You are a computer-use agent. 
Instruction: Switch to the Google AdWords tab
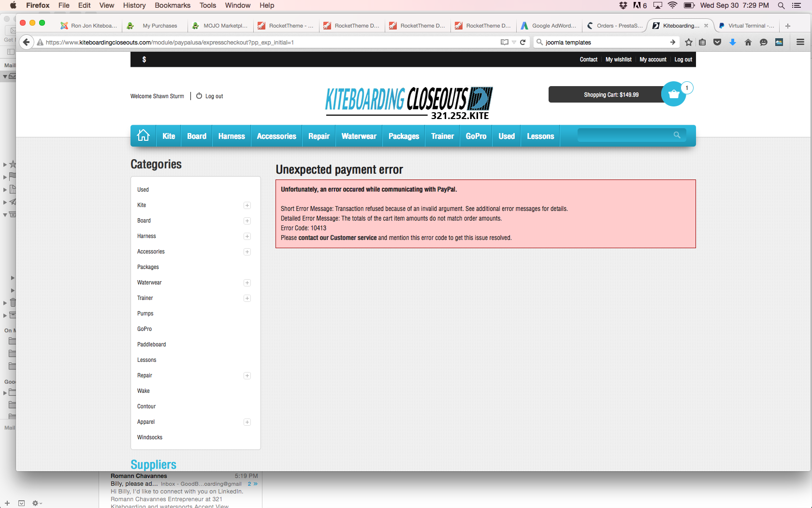[x=549, y=26]
